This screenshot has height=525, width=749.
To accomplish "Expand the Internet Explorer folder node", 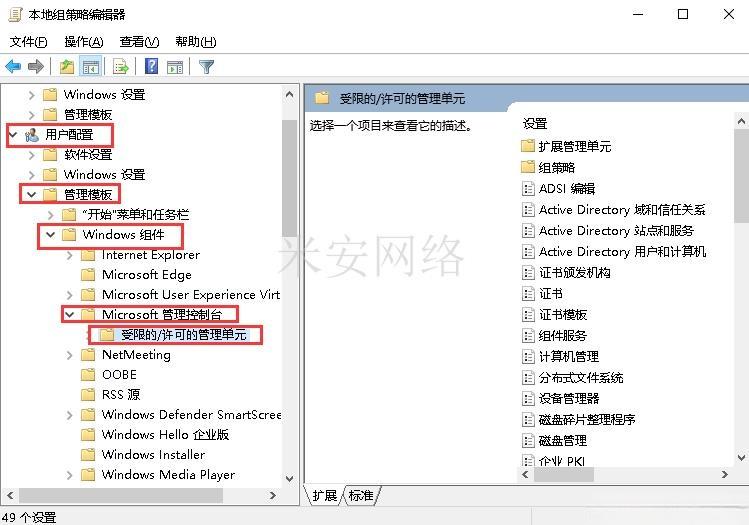I will coord(70,255).
